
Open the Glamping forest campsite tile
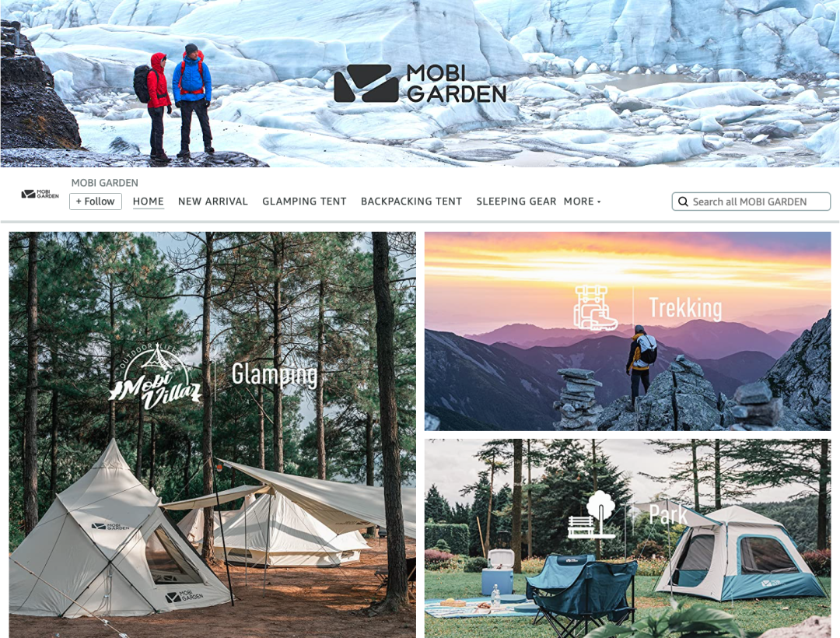tap(212, 434)
